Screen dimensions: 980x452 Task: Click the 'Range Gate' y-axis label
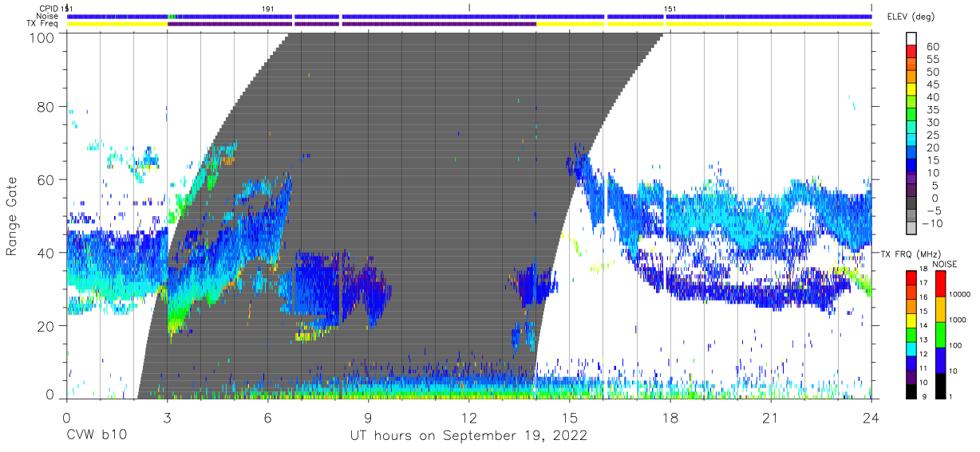12,216
